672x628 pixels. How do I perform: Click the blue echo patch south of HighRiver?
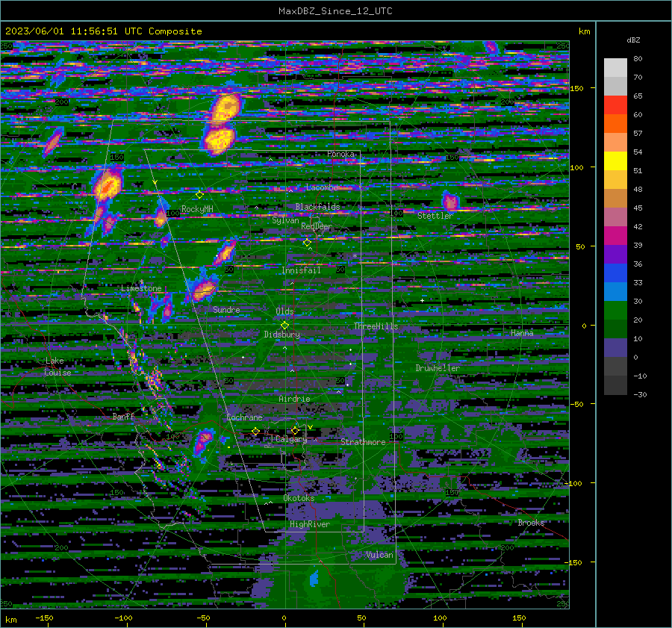314,578
